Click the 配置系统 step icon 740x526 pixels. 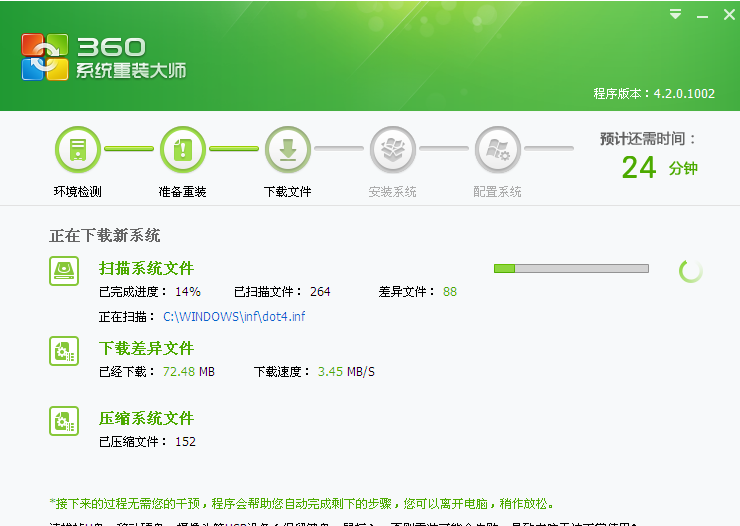[x=497, y=150]
